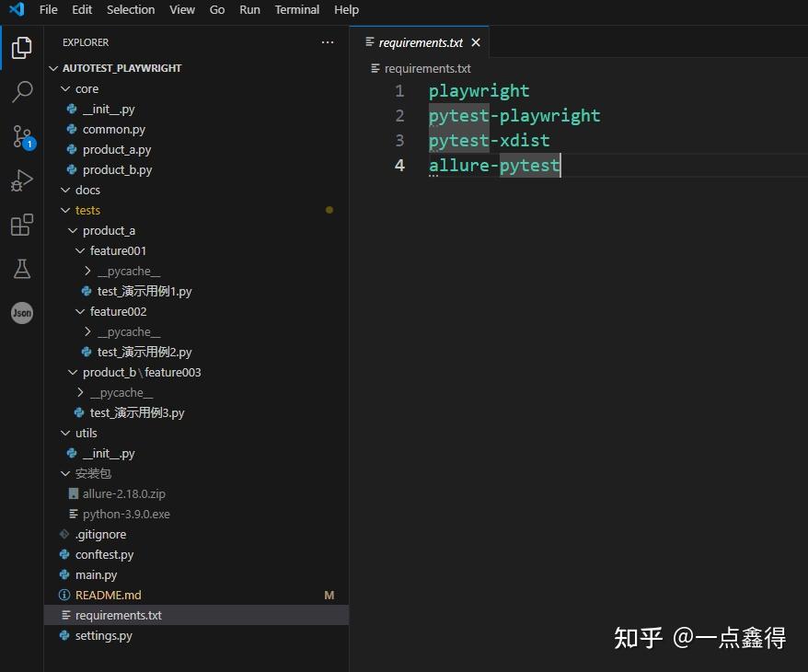
Task: Open the Extensions view icon
Action: coord(22,225)
